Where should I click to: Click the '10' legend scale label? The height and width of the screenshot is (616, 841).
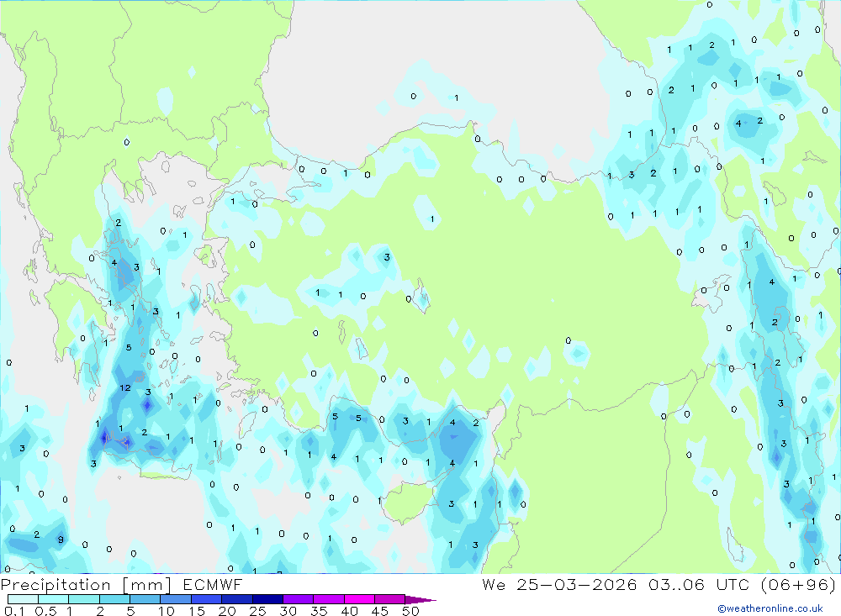(167, 611)
